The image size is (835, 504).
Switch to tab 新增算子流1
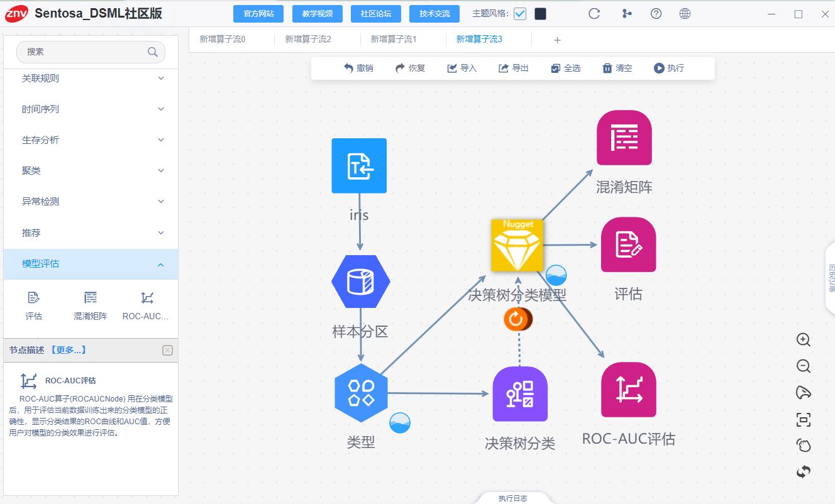point(394,39)
